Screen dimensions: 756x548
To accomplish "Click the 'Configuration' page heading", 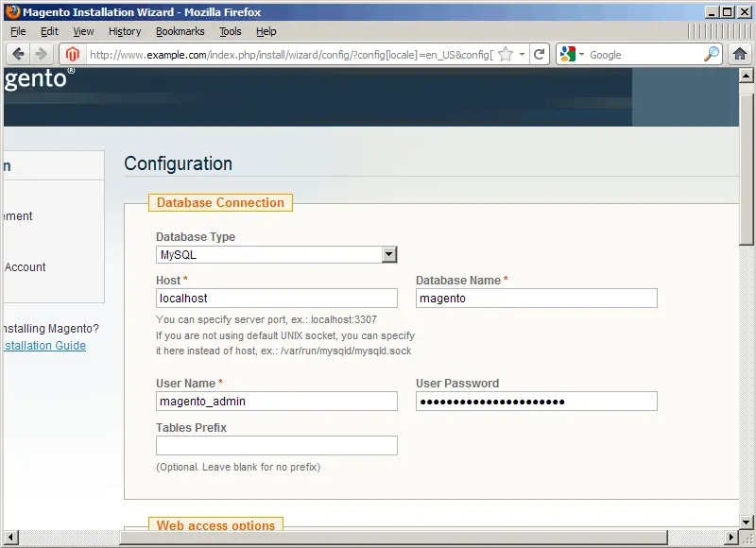I will [x=178, y=163].
